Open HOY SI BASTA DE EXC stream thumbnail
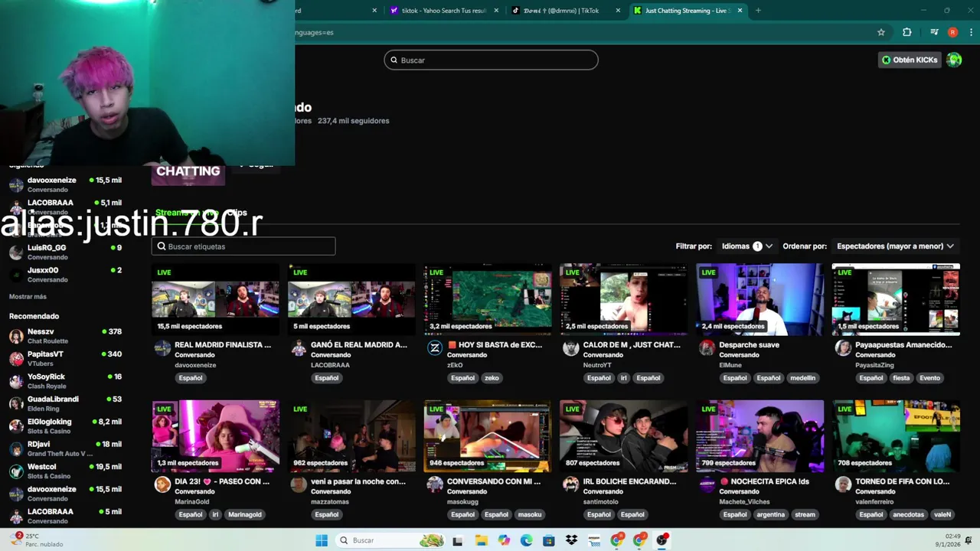 488,299
